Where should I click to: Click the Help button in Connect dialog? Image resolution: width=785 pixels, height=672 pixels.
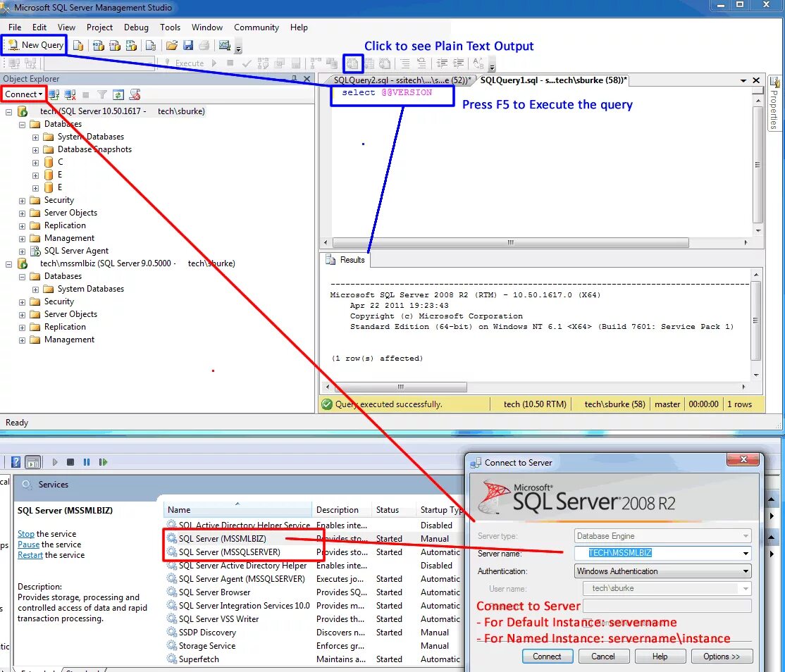[660, 657]
